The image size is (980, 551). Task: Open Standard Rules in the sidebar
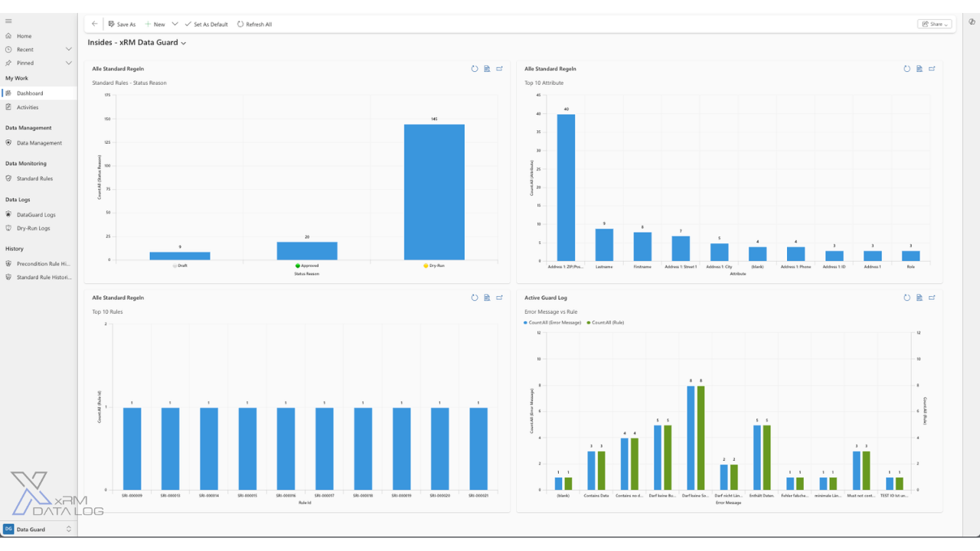[34, 178]
